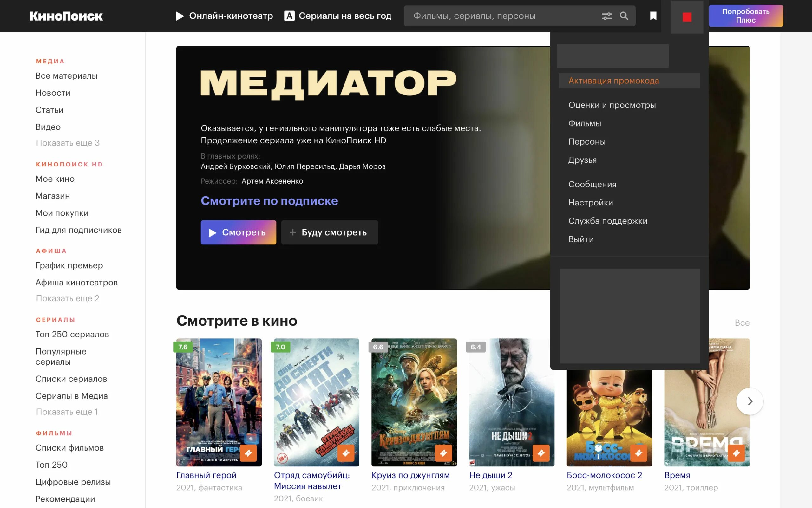Open Магазин in sidebar
Screen dimensions: 812x508
[53, 196]
